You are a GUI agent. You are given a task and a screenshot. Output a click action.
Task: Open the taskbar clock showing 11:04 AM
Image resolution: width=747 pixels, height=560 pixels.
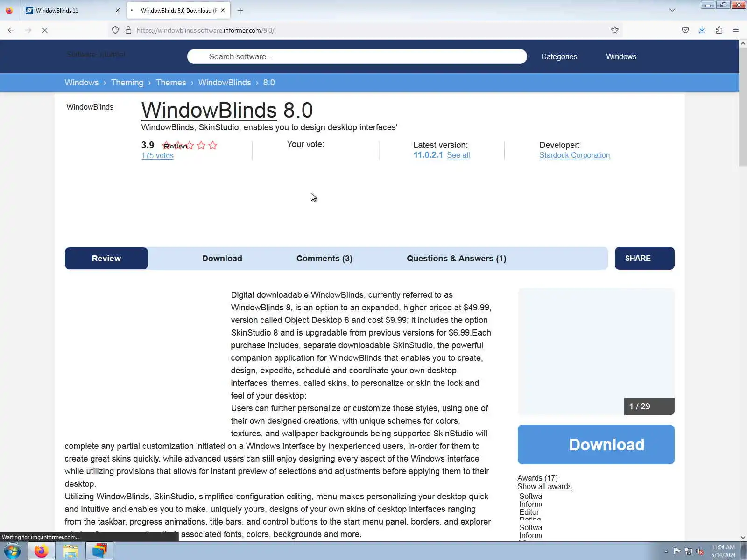click(x=723, y=551)
